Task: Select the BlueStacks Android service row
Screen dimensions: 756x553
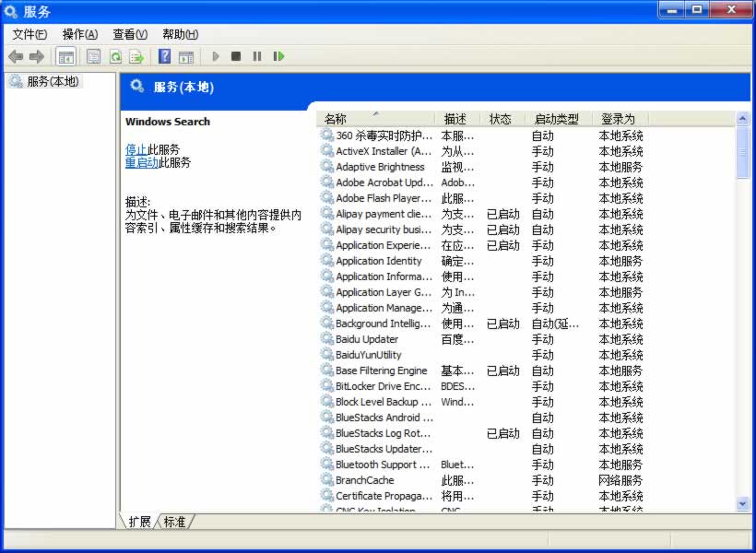Action: [482, 418]
